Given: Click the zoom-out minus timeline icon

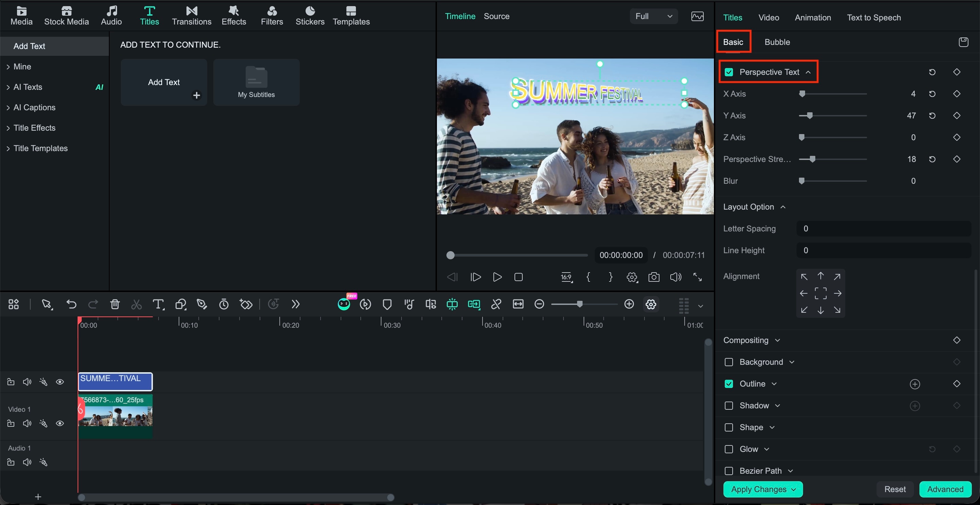Looking at the screenshot, I should (x=539, y=304).
